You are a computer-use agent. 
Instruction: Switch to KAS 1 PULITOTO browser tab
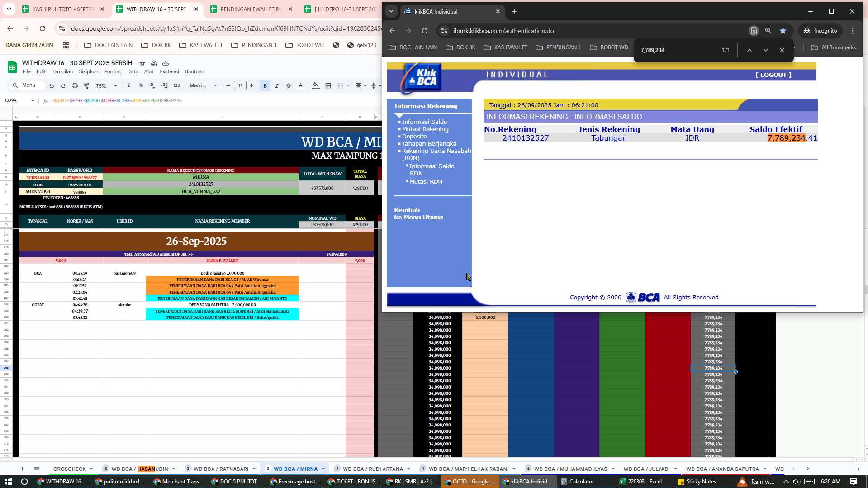(63, 9)
